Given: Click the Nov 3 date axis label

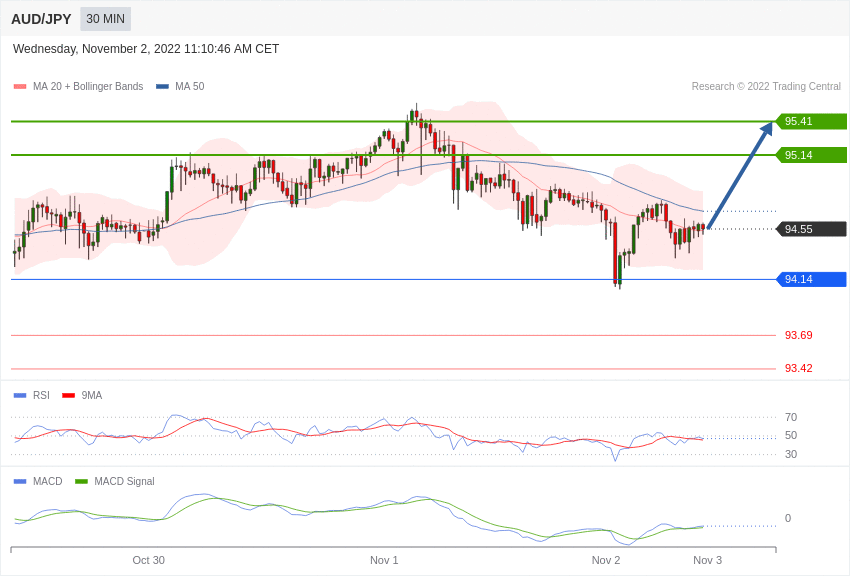Looking at the screenshot, I should (707, 560).
